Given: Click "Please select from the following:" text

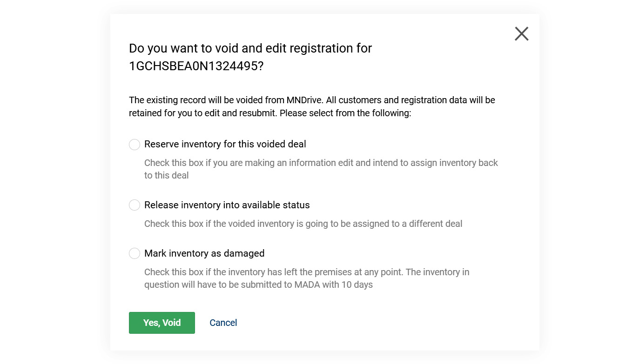Looking at the screenshot, I should pos(345,113).
